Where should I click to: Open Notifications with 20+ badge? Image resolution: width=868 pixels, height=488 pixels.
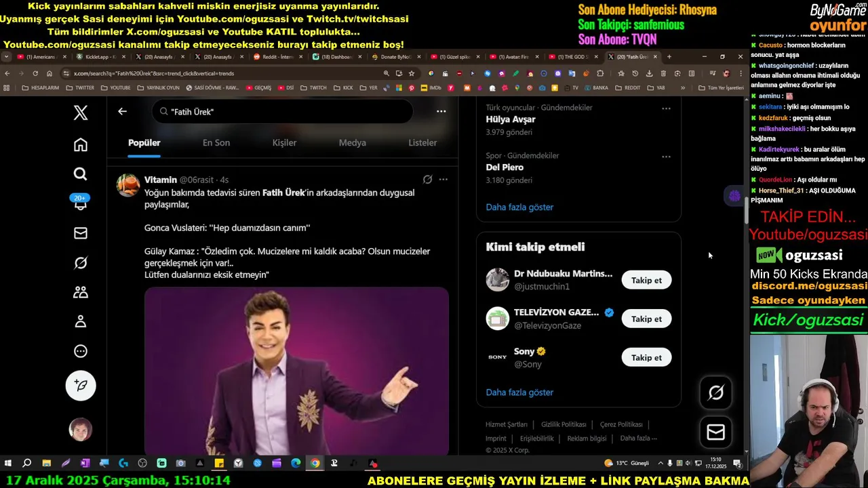click(81, 203)
